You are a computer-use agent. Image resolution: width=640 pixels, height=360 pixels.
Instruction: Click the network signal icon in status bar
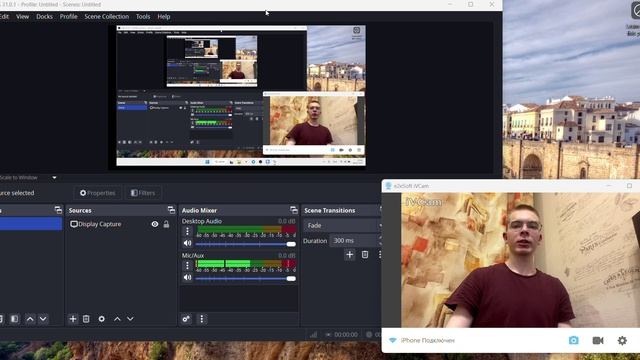tap(313, 334)
